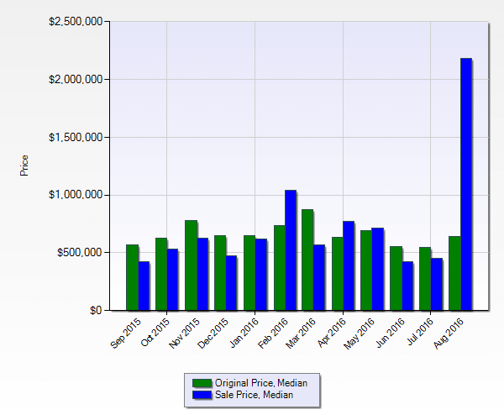Click the green Aug 2016 bar
The width and height of the screenshot is (504, 420).
click(x=454, y=273)
